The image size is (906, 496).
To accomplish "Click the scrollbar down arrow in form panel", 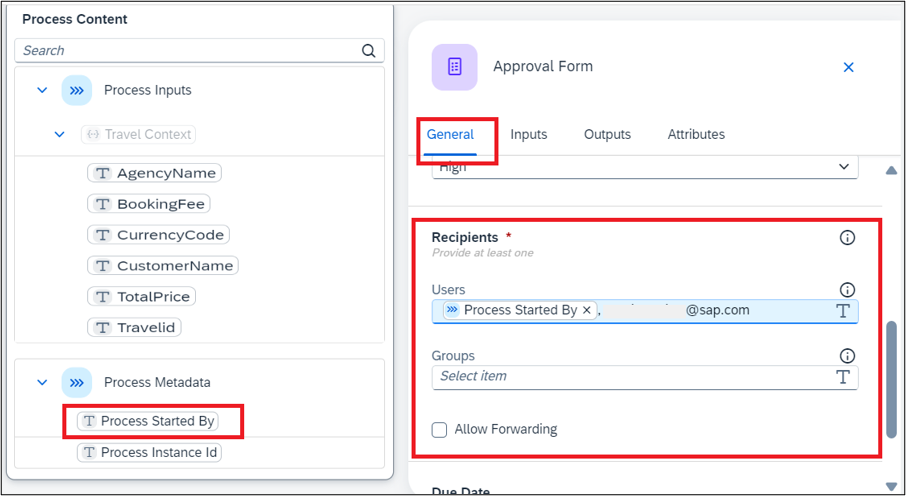I will click(x=891, y=486).
